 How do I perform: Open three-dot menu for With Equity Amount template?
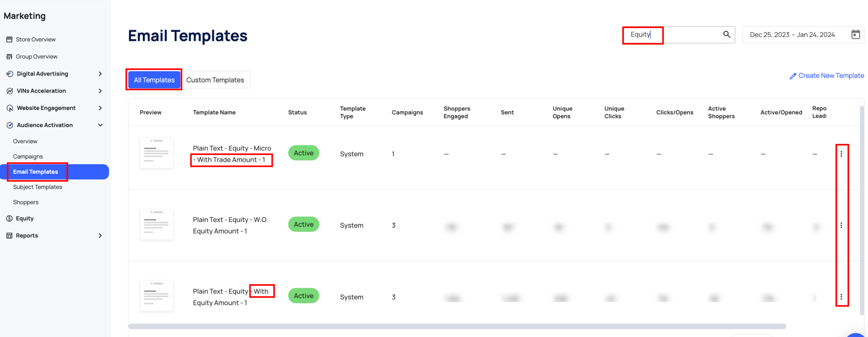click(841, 297)
